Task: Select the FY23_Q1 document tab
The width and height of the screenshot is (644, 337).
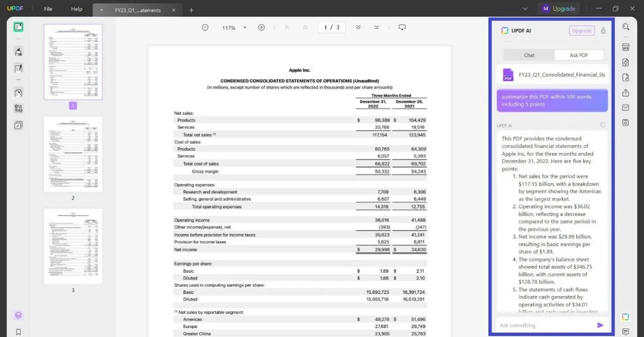Action: tap(137, 10)
